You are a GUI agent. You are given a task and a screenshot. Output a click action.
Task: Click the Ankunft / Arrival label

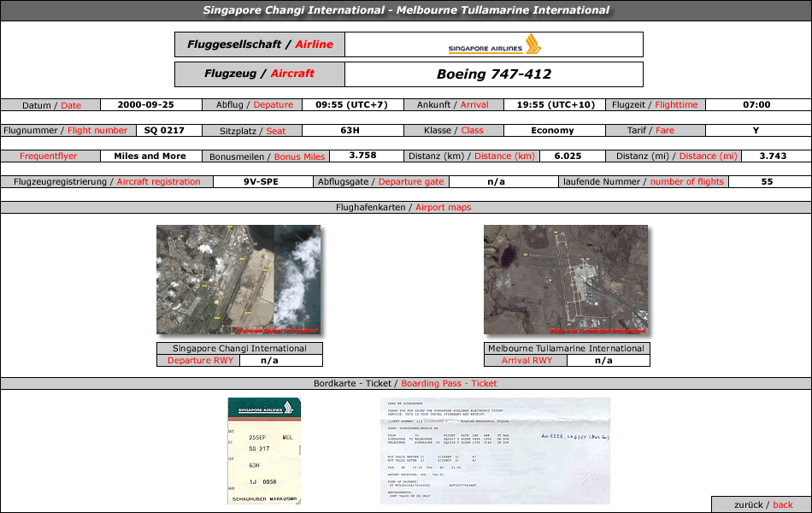453,104
